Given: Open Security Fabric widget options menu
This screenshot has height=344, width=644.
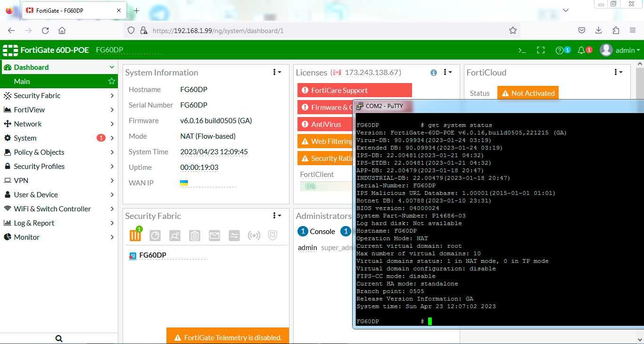Looking at the screenshot, I should click(277, 216).
